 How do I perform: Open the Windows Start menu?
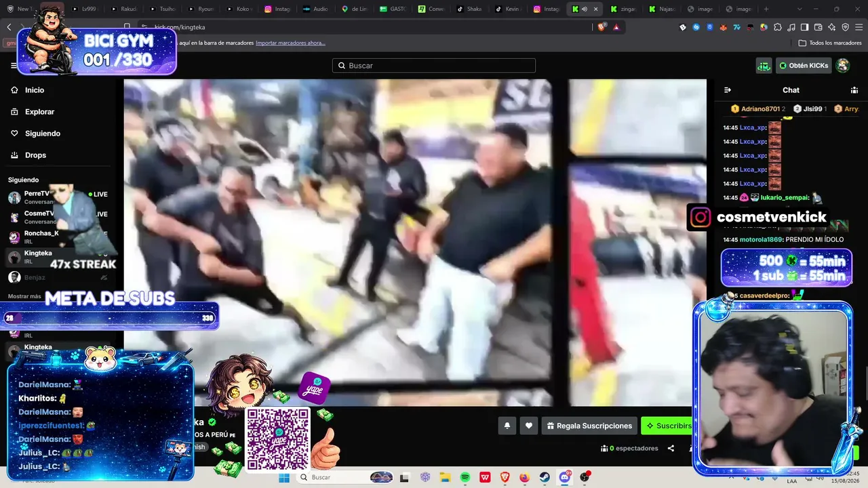click(x=284, y=477)
